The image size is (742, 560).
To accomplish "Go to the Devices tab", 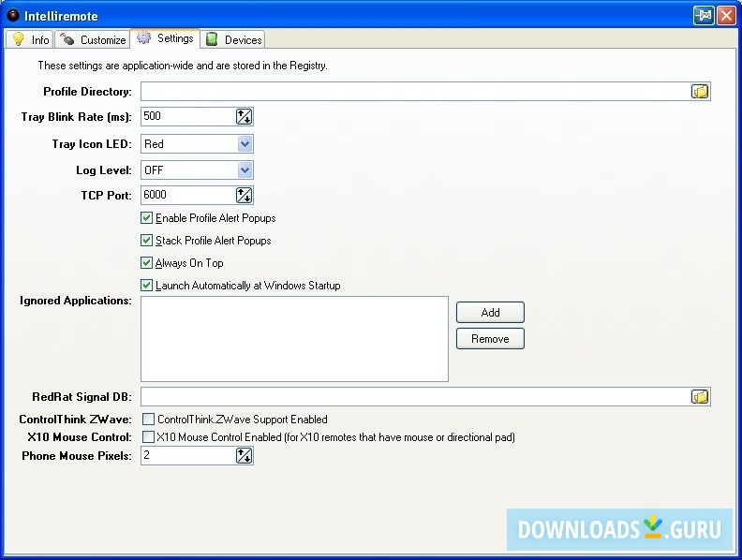I will [233, 39].
